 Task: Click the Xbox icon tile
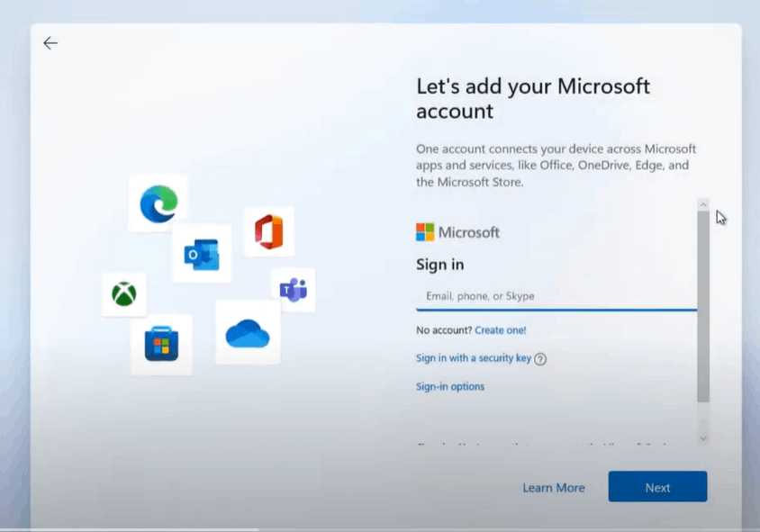124,294
